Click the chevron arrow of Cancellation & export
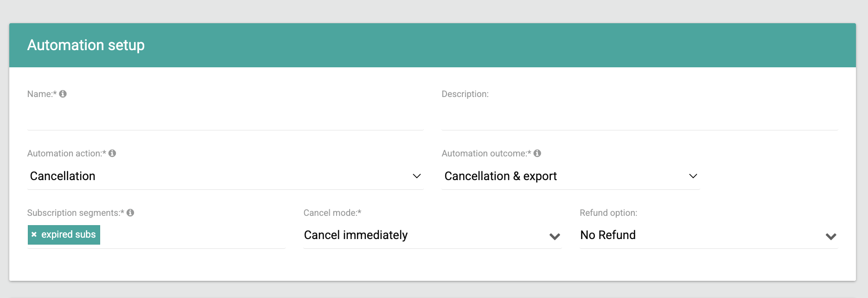Screen dimensions: 868x298 (x=693, y=176)
